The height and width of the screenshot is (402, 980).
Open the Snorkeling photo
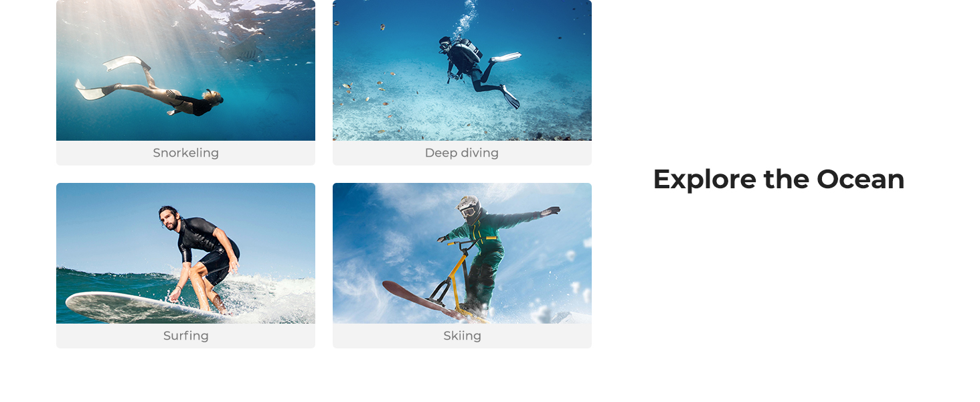click(x=185, y=70)
